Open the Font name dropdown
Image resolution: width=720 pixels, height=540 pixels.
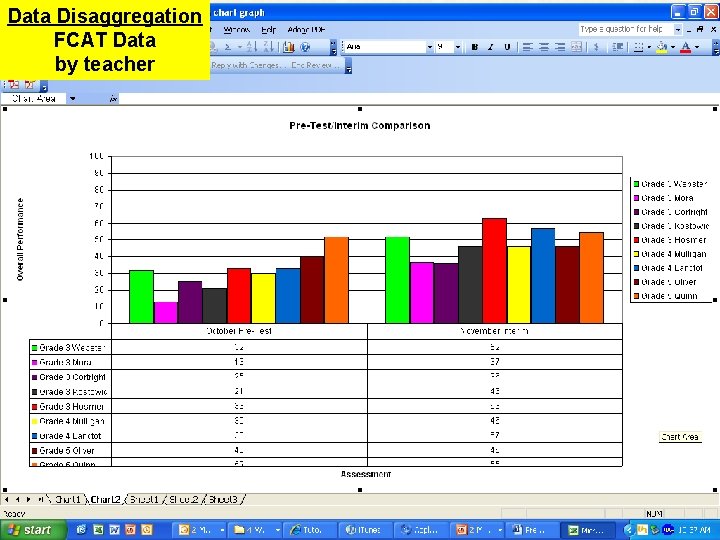click(430, 47)
